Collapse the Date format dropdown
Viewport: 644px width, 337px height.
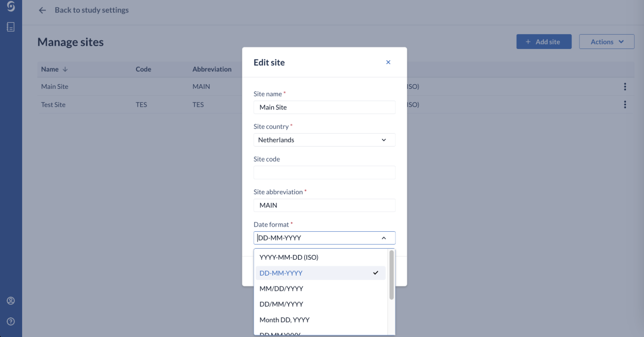(x=383, y=238)
